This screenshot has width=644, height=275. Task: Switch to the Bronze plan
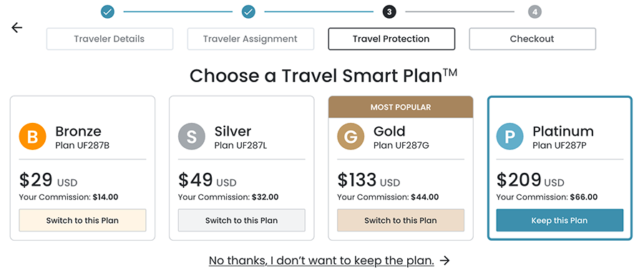[x=82, y=221]
